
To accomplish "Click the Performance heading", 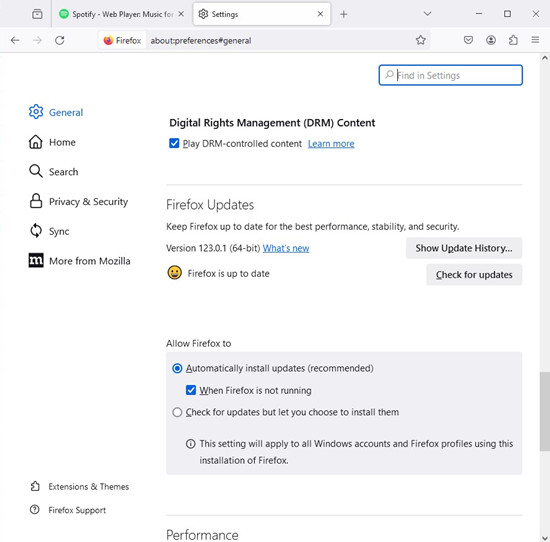I will 202,535.
